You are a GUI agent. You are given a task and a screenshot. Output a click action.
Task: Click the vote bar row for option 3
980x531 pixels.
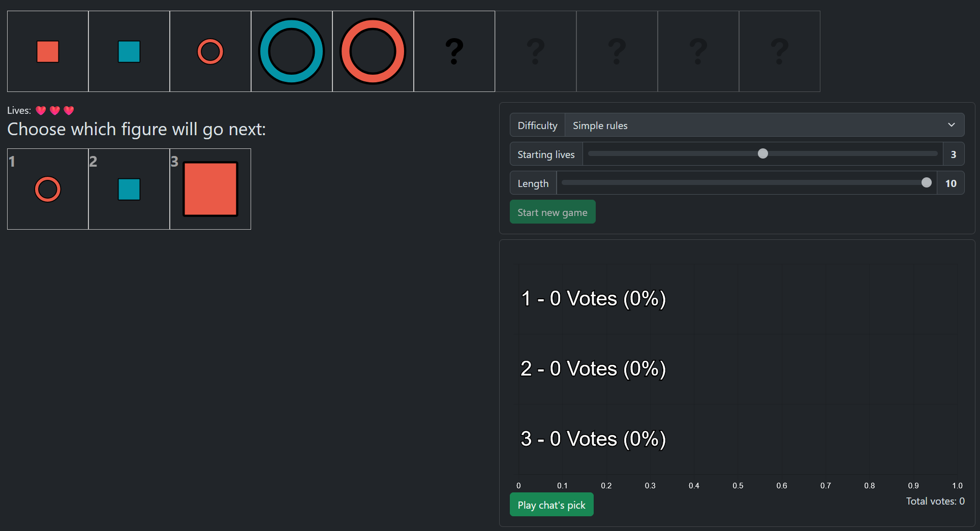click(593, 439)
